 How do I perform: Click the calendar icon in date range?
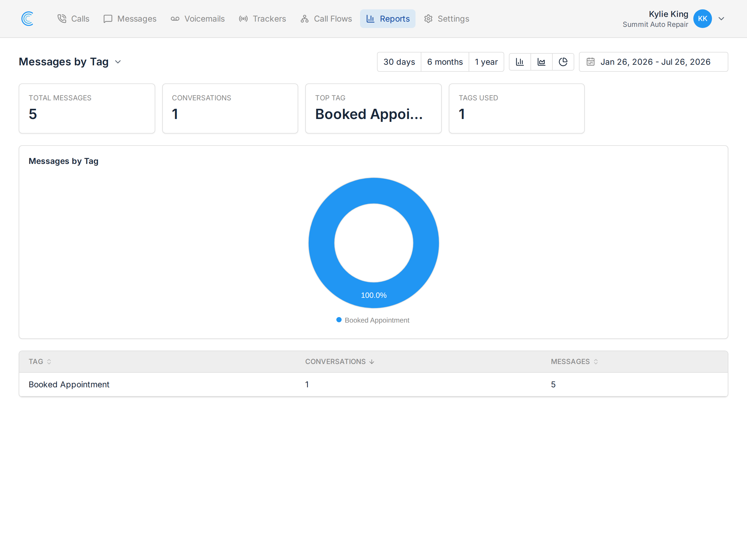(x=590, y=62)
